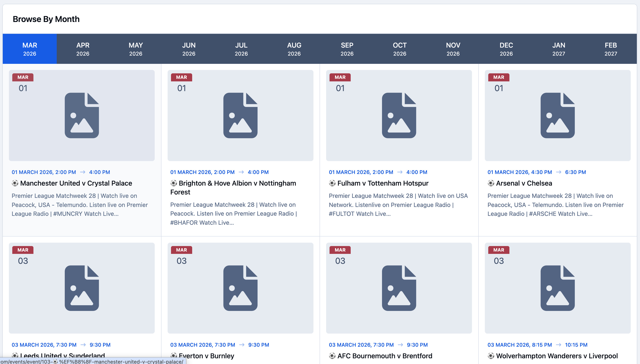Click 01 MARCH 2026, 2:00 PM on Fulham card
640x364 pixels.
(361, 172)
